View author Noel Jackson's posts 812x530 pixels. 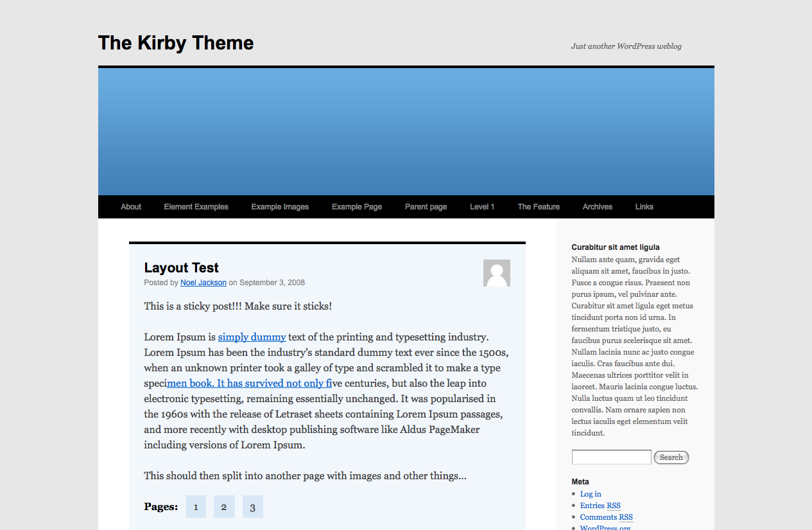click(203, 282)
